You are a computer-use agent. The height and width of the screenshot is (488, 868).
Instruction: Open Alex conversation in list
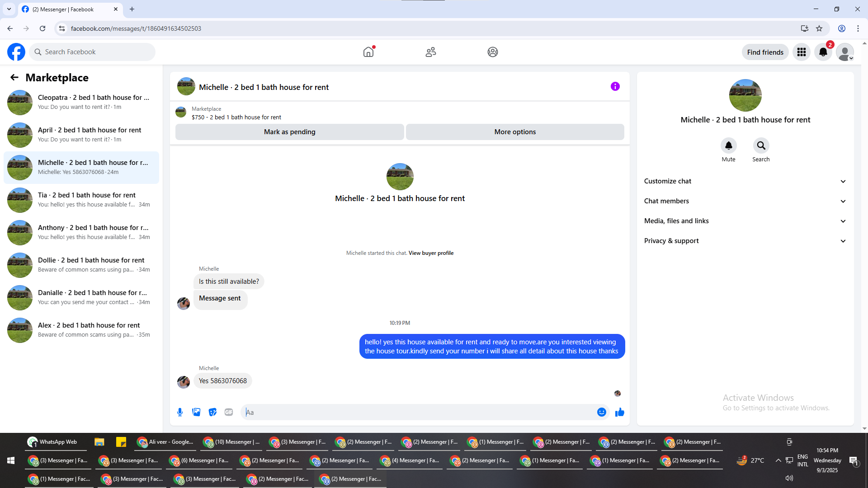[x=81, y=330]
